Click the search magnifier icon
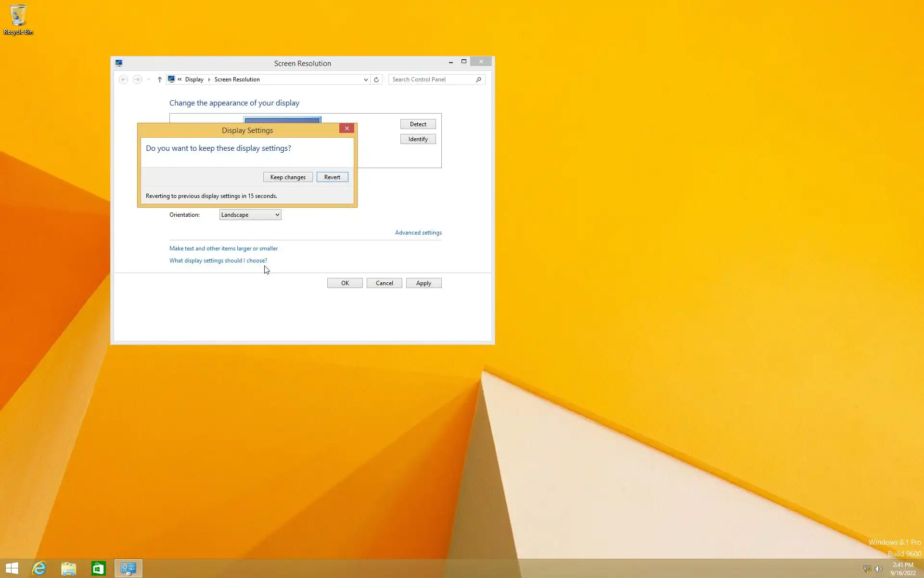 coord(478,79)
